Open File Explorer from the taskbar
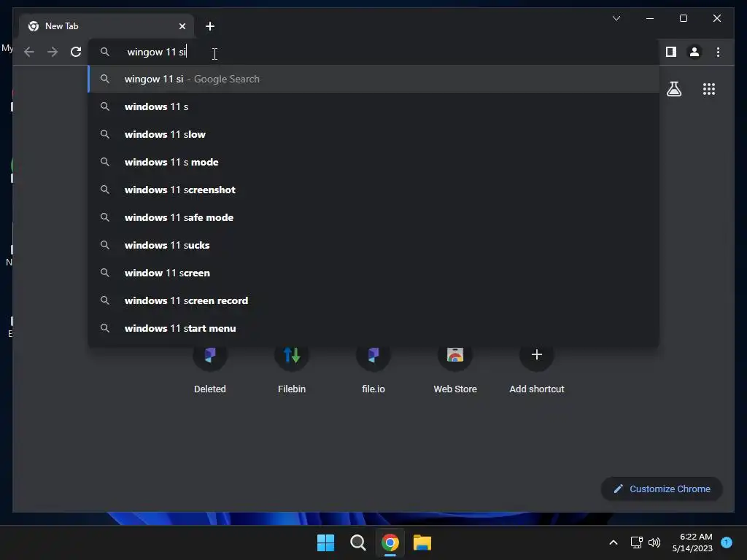This screenshot has height=560, width=747. (x=422, y=542)
